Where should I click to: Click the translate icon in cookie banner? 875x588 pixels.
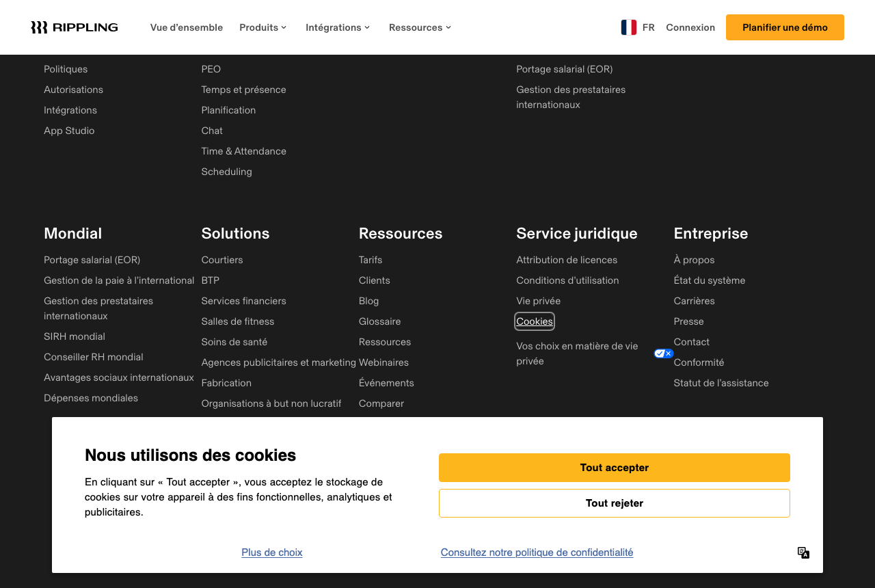tap(804, 552)
